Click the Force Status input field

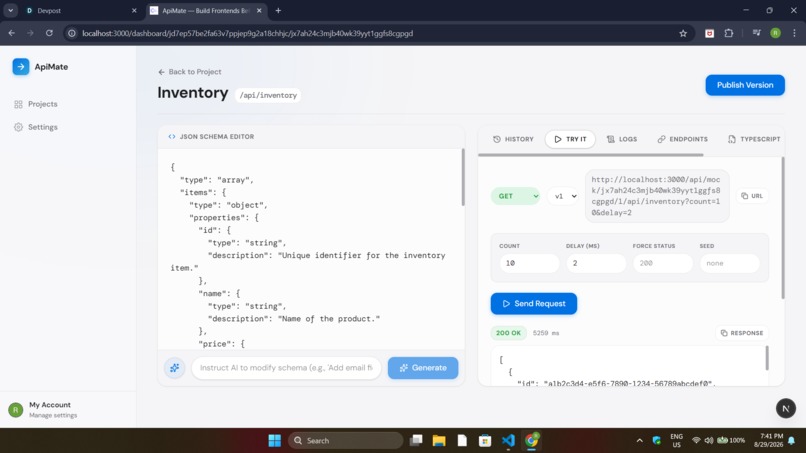pyautogui.click(x=663, y=263)
